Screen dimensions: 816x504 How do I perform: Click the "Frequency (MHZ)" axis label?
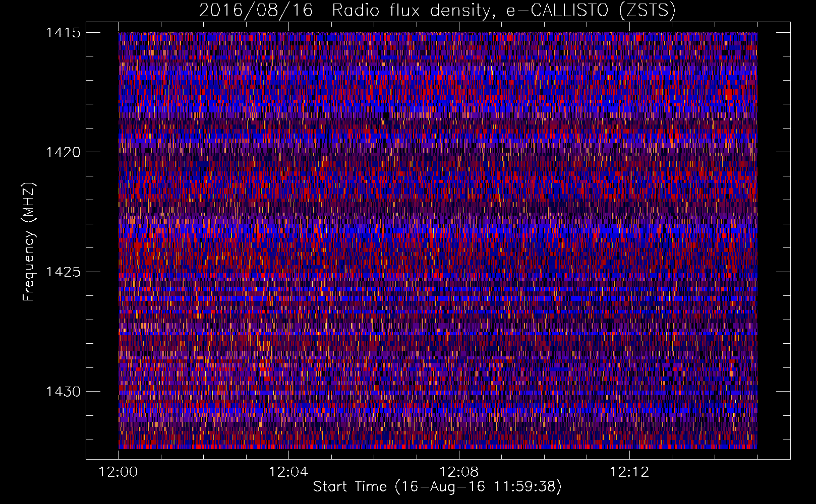point(29,241)
